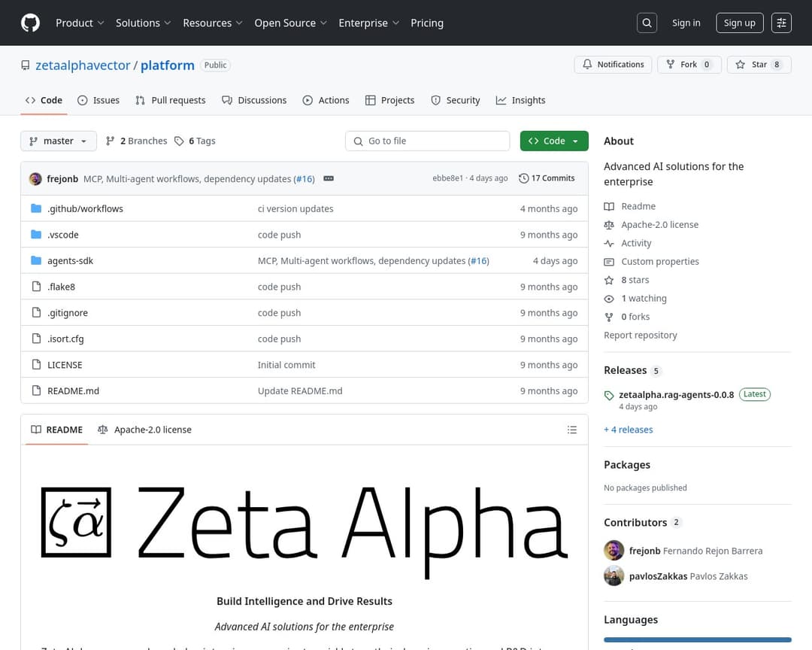This screenshot has width=812, height=650.
Task: Switch to the Issues tab
Action: (x=98, y=101)
